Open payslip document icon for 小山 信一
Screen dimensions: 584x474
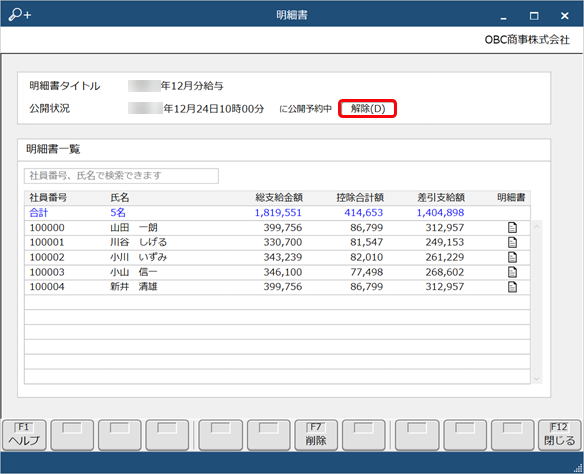(x=512, y=272)
